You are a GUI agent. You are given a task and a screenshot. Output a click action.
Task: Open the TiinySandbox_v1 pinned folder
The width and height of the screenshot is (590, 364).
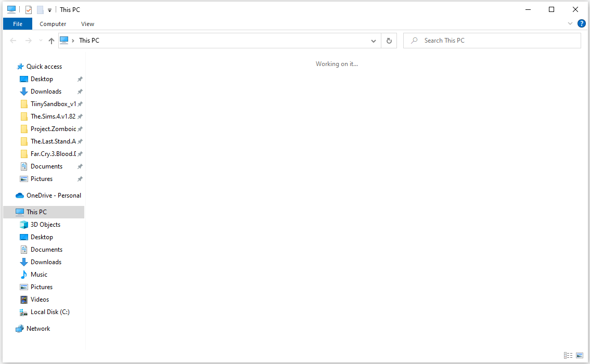(53, 104)
